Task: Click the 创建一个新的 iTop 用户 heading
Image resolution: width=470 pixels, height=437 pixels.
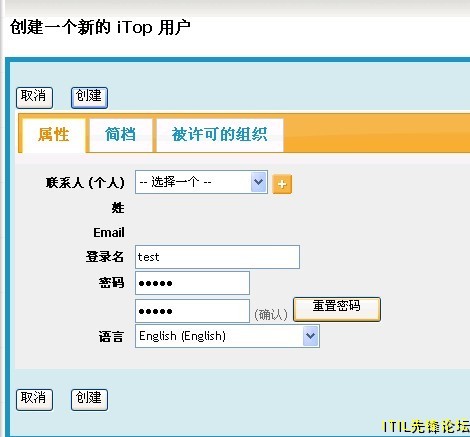Action: pos(100,27)
